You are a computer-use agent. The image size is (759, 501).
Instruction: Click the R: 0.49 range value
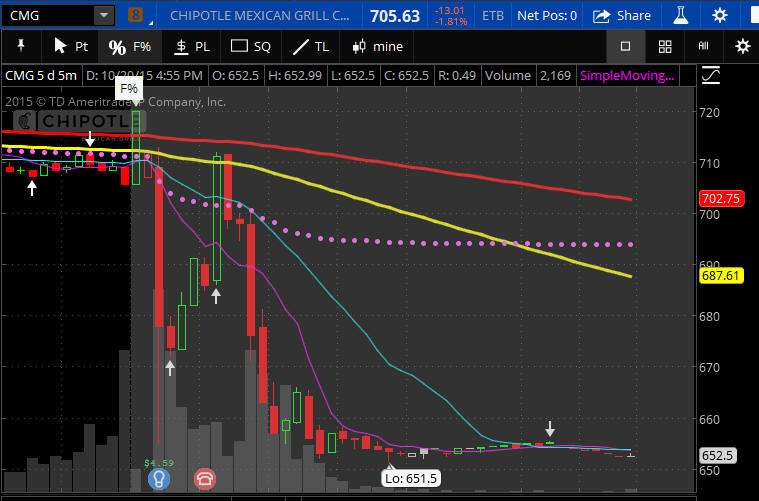click(456, 76)
